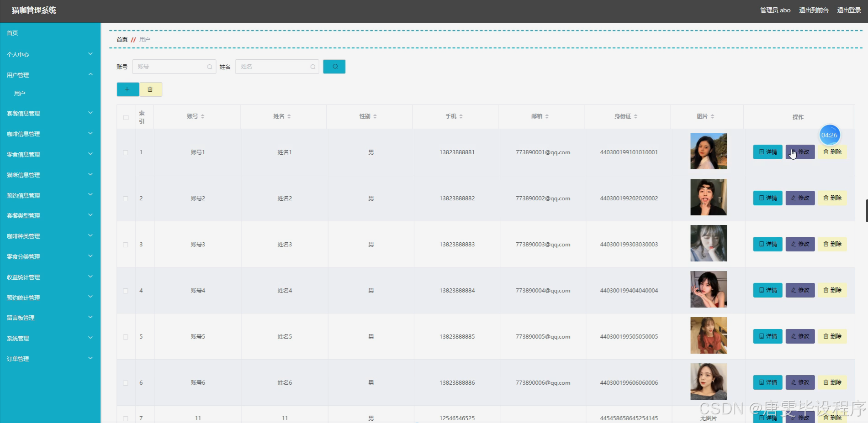The width and height of the screenshot is (868, 423).
Task: Click 删除 for 账号2
Action: coord(832,198)
